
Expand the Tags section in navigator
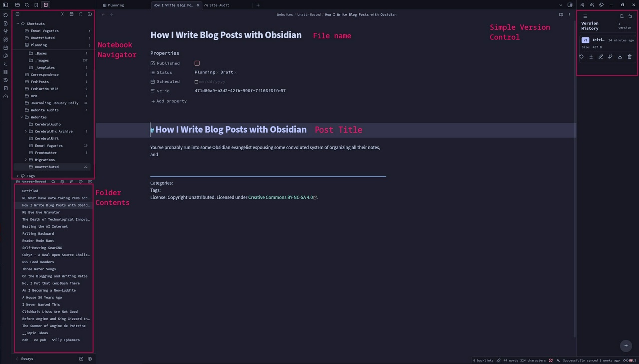[18, 176]
